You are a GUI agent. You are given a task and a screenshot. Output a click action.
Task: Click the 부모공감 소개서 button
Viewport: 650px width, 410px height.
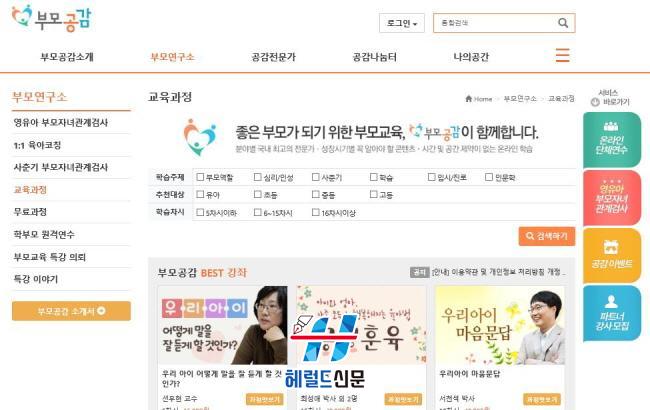click(x=71, y=311)
